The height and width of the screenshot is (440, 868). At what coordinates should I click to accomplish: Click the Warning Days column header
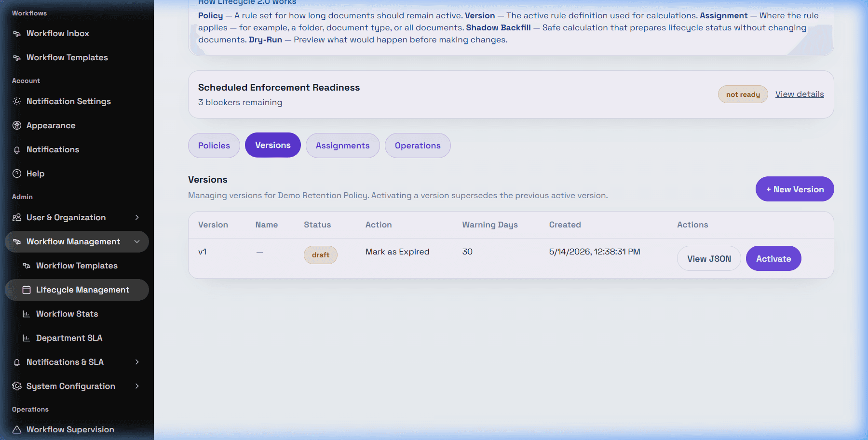[x=490, y=225]
